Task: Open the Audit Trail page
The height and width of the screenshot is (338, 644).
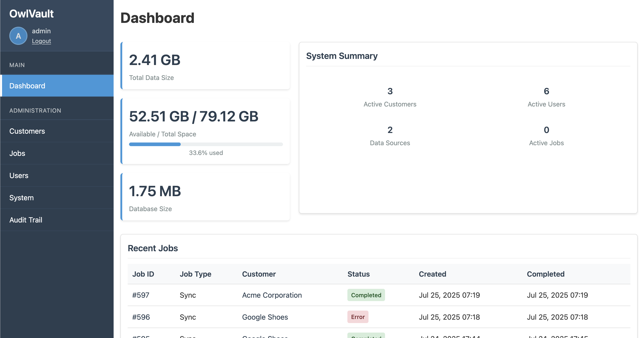Action: (x=25, y=220)
